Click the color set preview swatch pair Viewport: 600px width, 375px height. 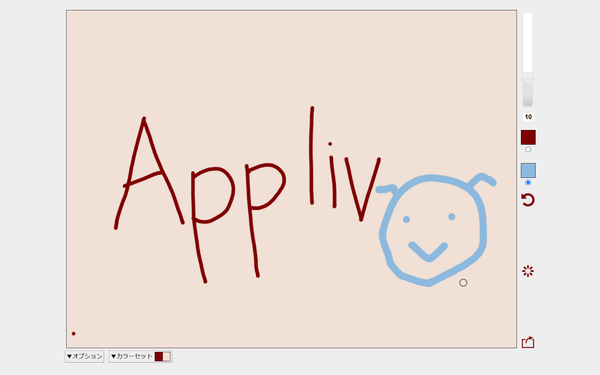coord(163,357)
